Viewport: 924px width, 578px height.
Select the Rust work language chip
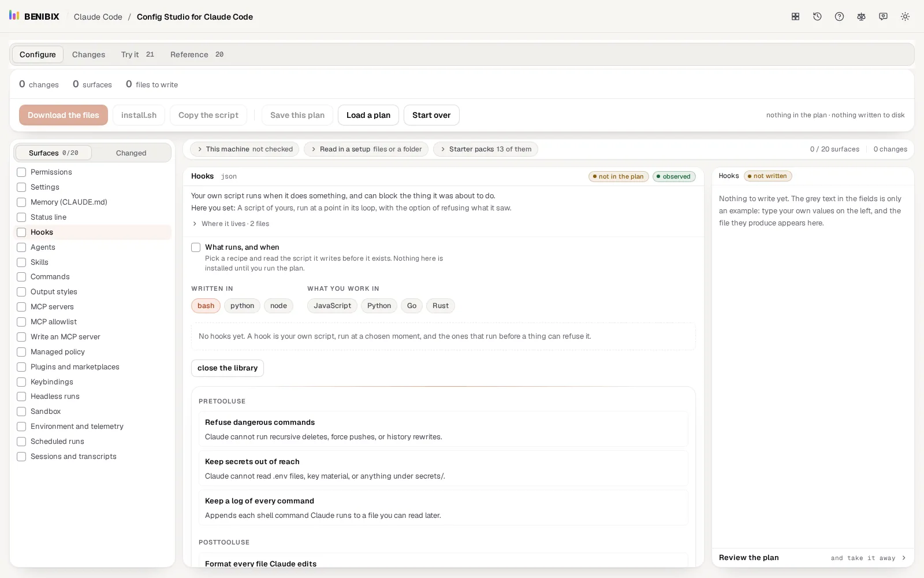point(441,306)
